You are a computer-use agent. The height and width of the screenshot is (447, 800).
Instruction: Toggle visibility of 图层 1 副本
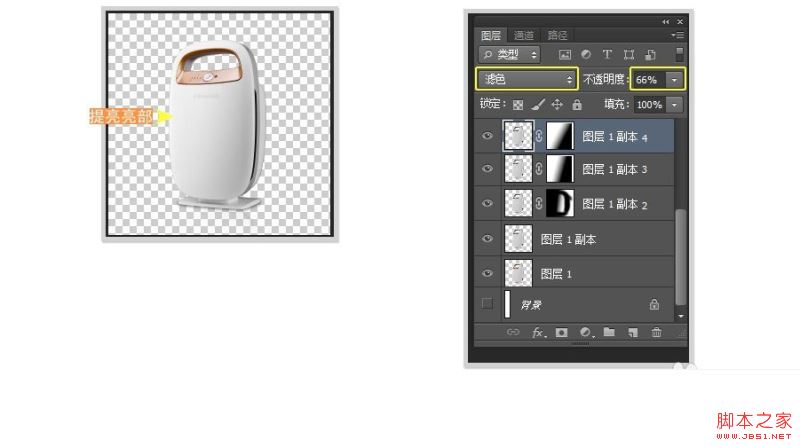point(487,239)
